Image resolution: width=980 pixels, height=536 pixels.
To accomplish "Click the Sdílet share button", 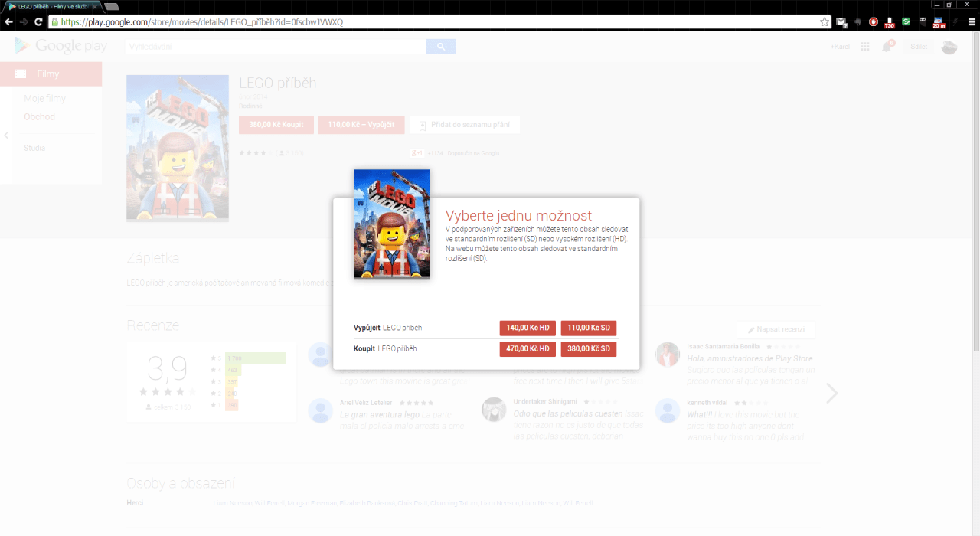I will coord(919,47).
